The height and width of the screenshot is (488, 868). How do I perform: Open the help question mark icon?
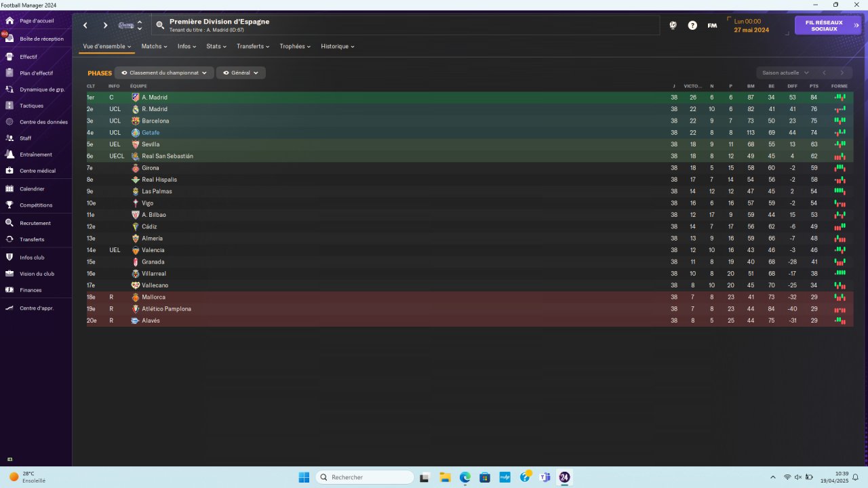point(692,26)
